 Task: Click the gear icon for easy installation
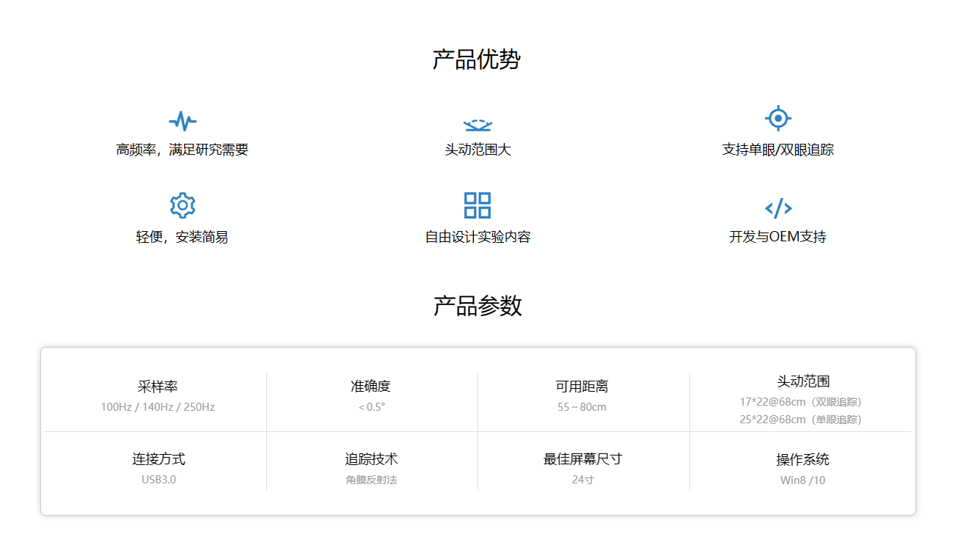coord(183,205)
